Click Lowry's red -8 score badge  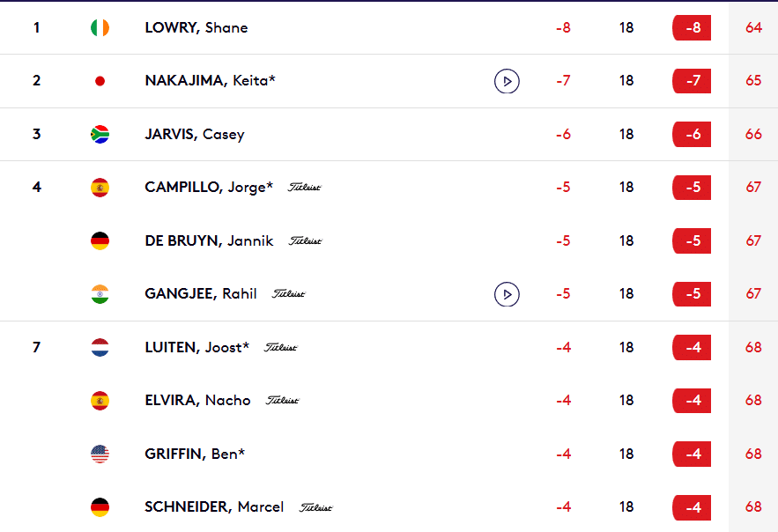(x=692, y=28)
